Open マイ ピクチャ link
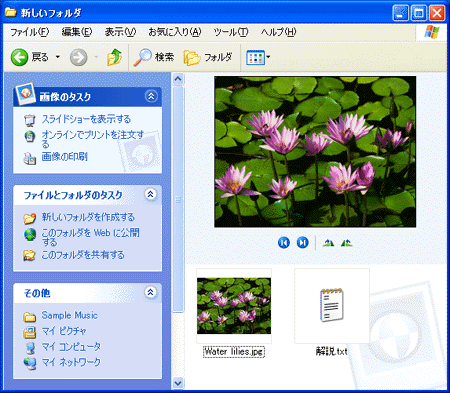This screenshot has width=450, height=393. [x=64, y=331]
